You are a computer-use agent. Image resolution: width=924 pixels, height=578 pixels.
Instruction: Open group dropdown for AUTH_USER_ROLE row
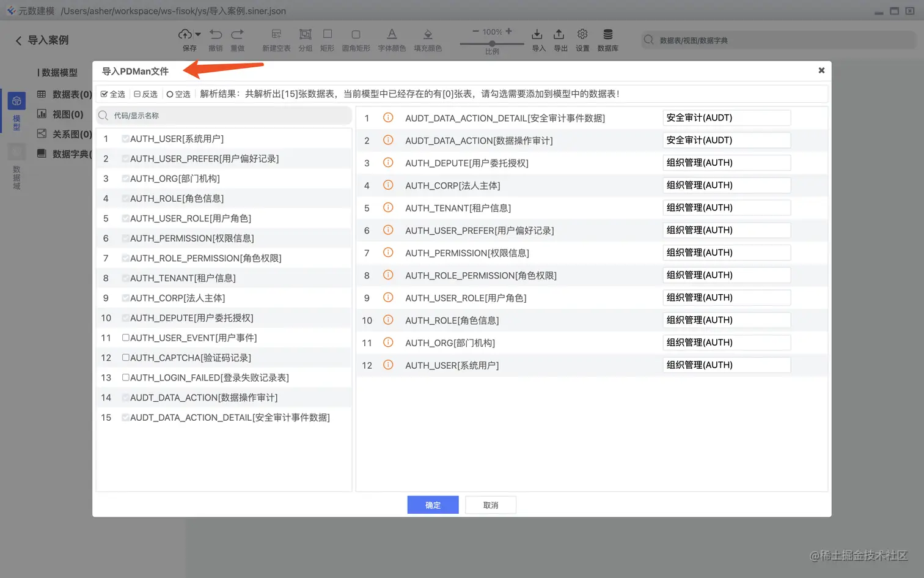tap(727, 297)
